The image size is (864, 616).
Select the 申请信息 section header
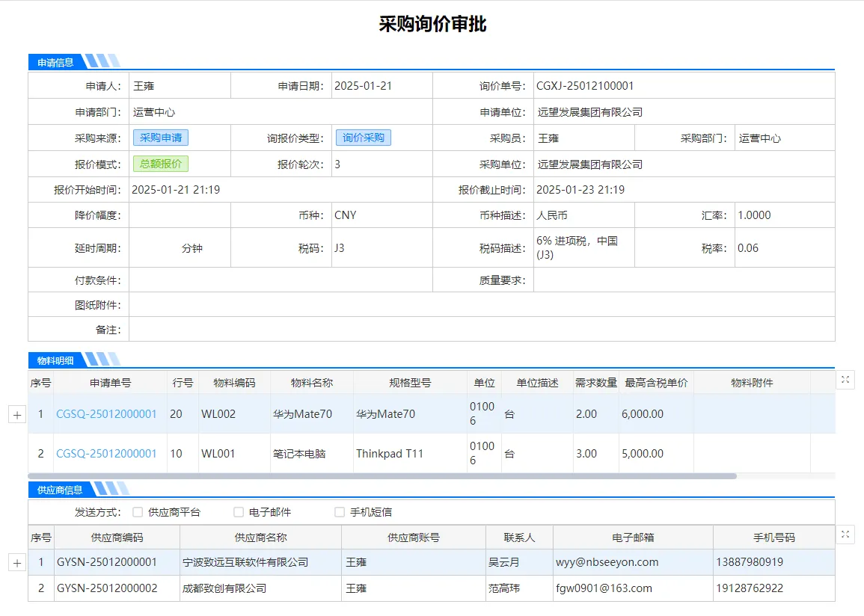(x=55, y=62)
